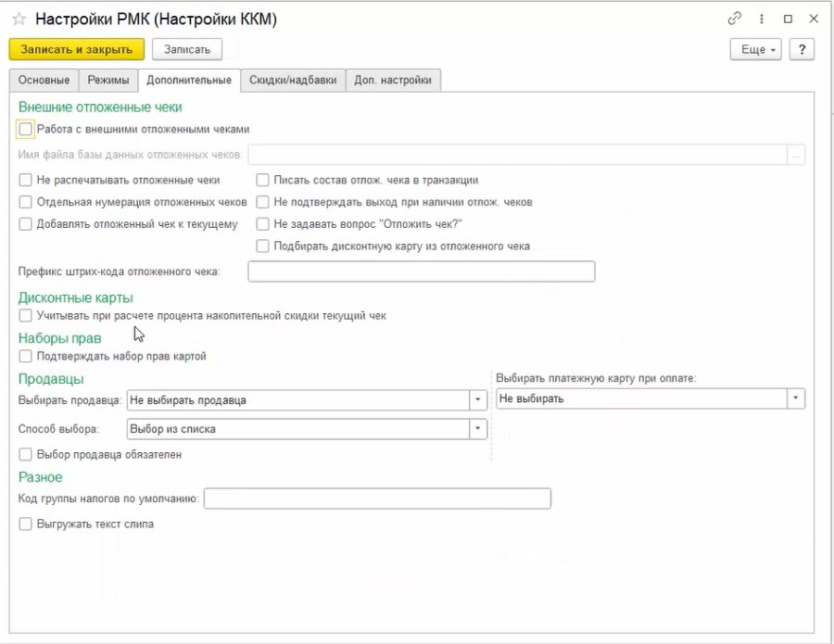Expand the Способ выбора dropdown arrow
Viewport: 834px width, 644px height.
tap(477, 429)
